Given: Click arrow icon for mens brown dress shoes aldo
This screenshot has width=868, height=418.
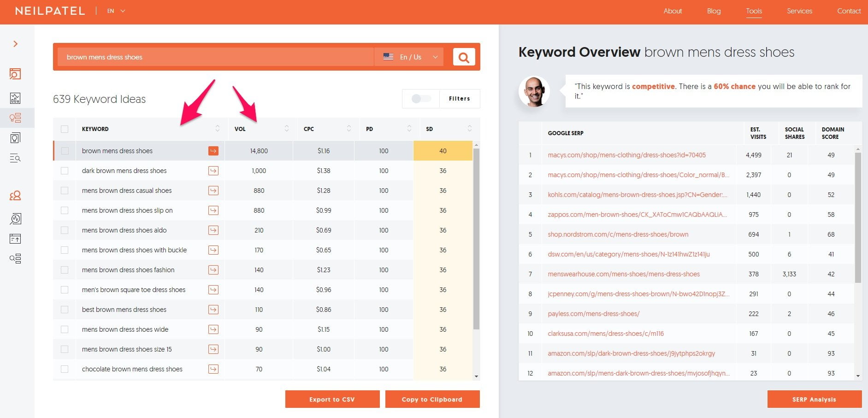Looking at the screenshot, I should pyautogui.click(x=213, y=230).
